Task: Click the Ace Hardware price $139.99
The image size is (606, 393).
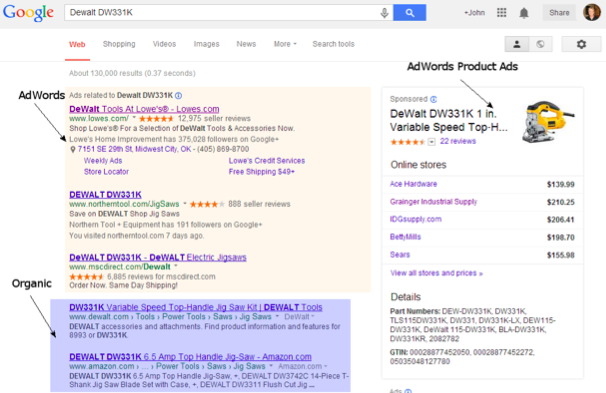Action: [x=560, y=185]
